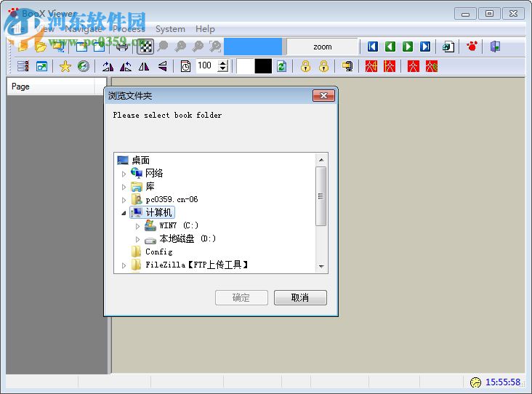Select the pc0359.cn-06 user folder
This screenshot has width=532, height=394.
[x=172, y=200]
